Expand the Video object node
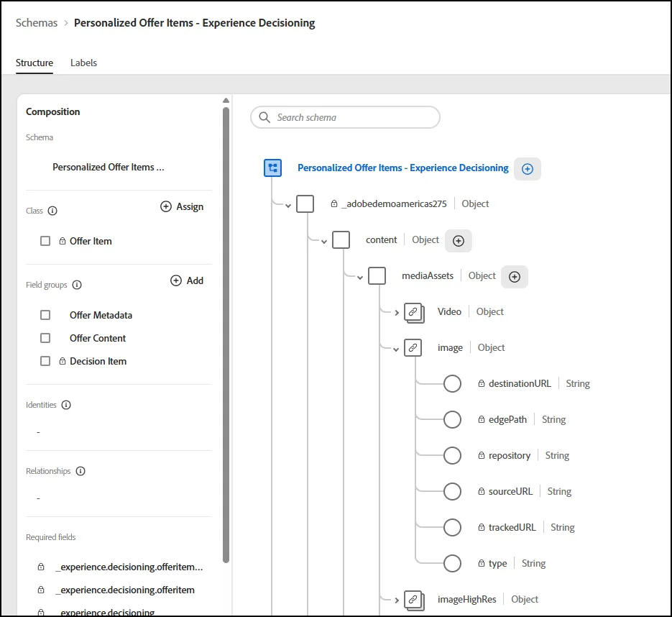Image resolution: width=672 pixels, height=617 pixels. coord(397,313)
